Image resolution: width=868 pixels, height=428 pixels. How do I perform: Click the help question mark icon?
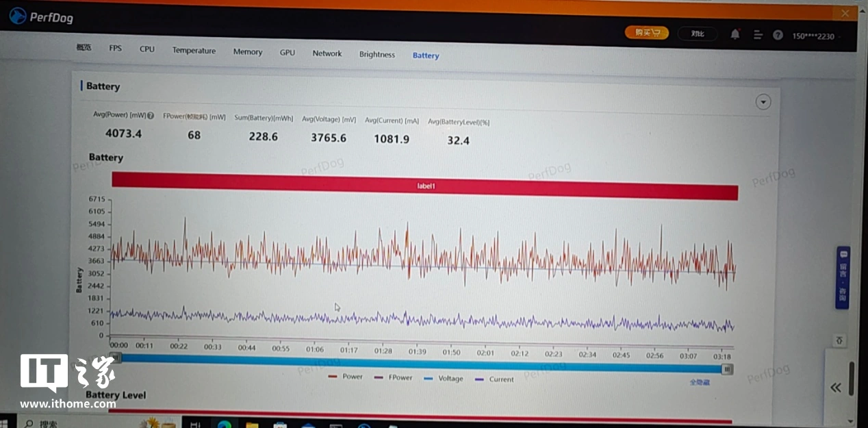(778, 35)
